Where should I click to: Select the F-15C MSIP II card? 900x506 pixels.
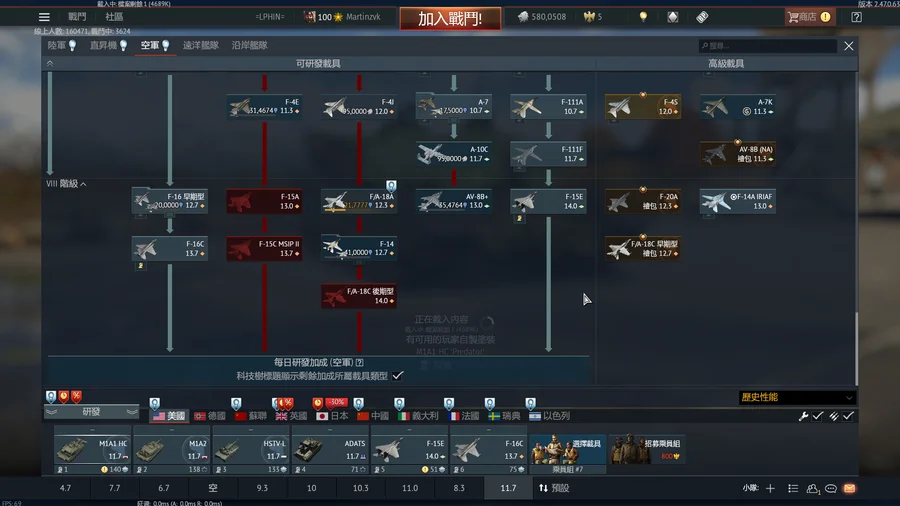click(264, 248)
